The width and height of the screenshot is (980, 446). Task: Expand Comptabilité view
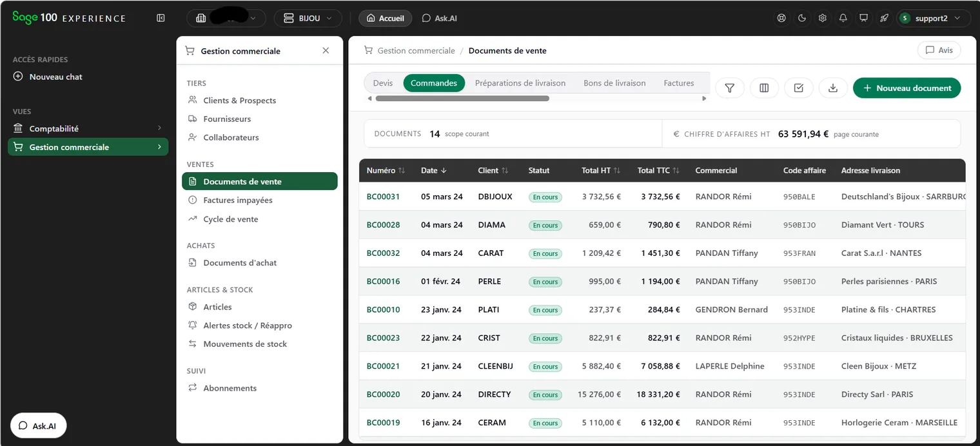pyautogui.click(x=88, y=128)
